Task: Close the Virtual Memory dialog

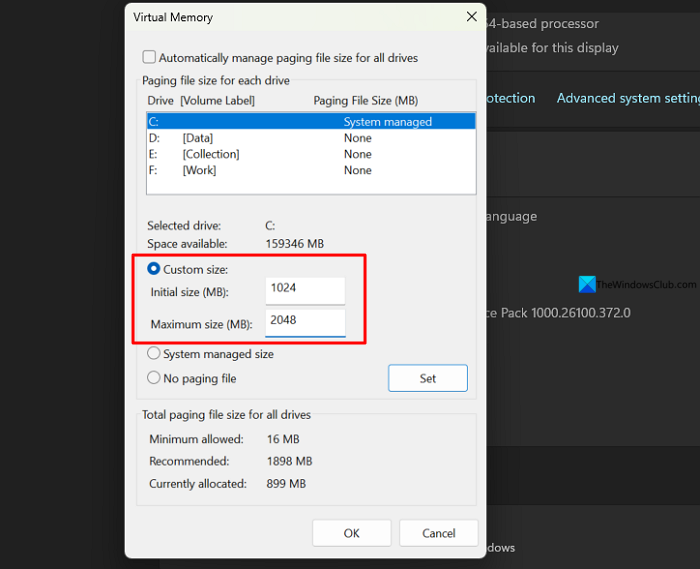Action: pos(471,17)
